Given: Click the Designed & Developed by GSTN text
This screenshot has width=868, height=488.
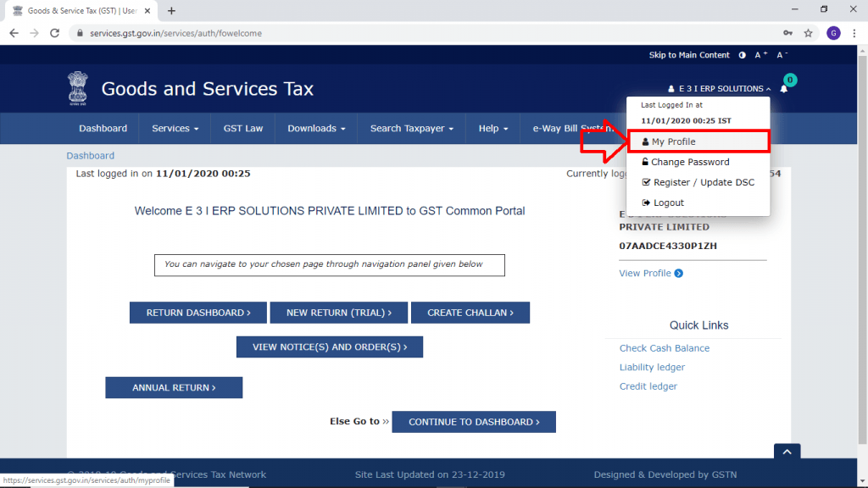Looking at the screenshot, I should (x=665, y=474).
